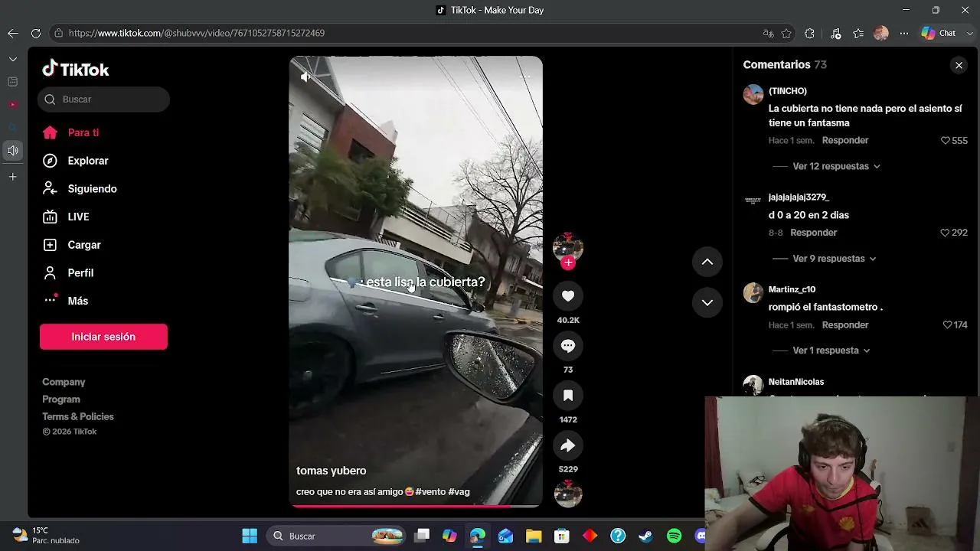
Task: Open Spotify from the taskbar
Action: (x=674, y=536)
